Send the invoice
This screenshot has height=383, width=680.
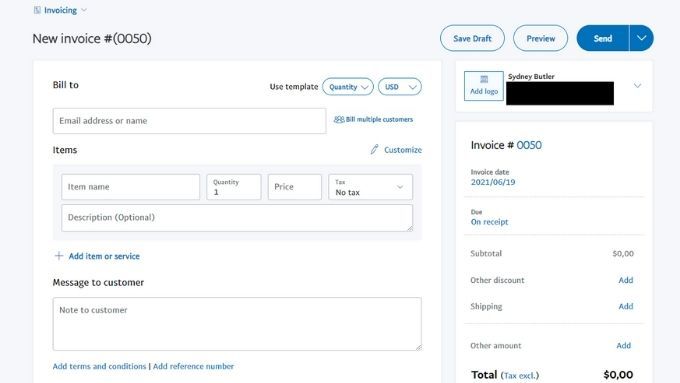point(603,38)
